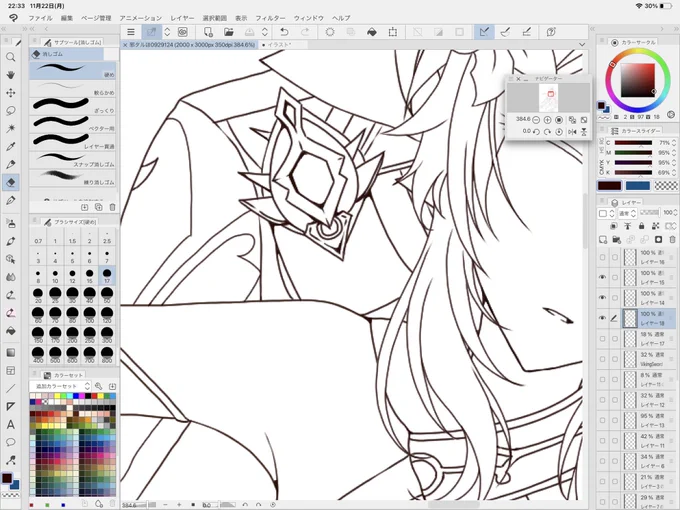Viewport: 680px width, 510px height.
Task: Open the ファイル menu
Action: 40,18
